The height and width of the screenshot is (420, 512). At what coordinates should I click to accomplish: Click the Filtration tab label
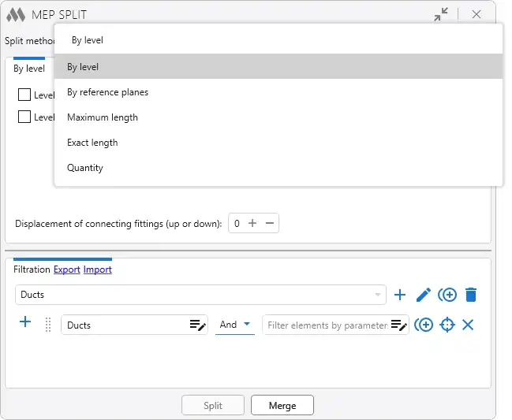pyautogui.click(x=32, y=269)
